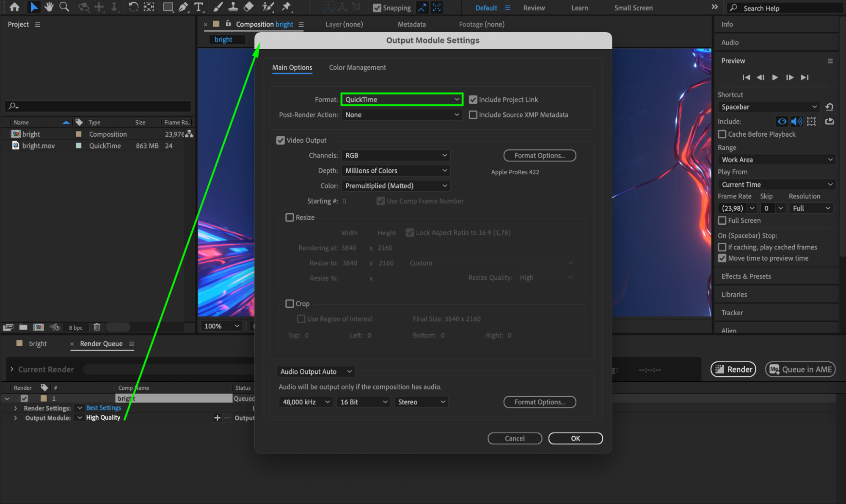Select the Pen tool
Screen dimensions: 846x504
pyautogui.click(x=183, y=7)
